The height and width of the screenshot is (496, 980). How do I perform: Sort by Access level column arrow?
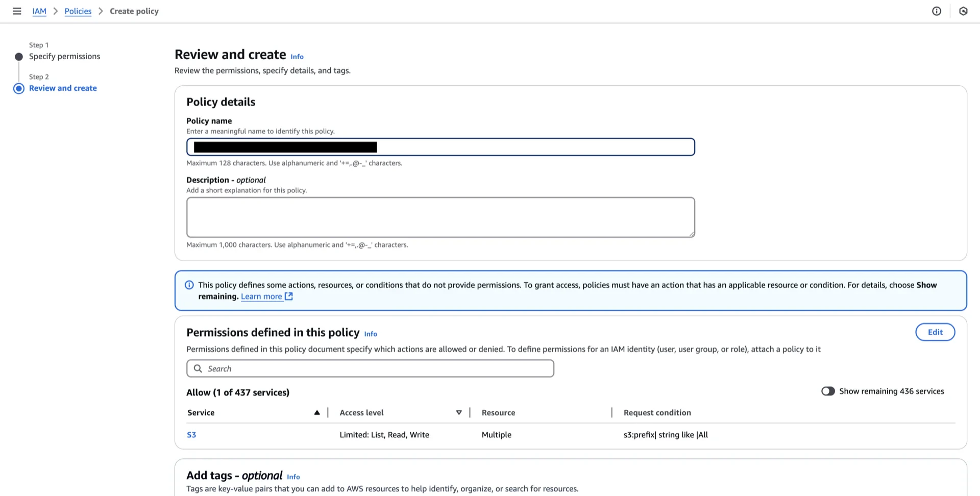[x=459, y=412]
